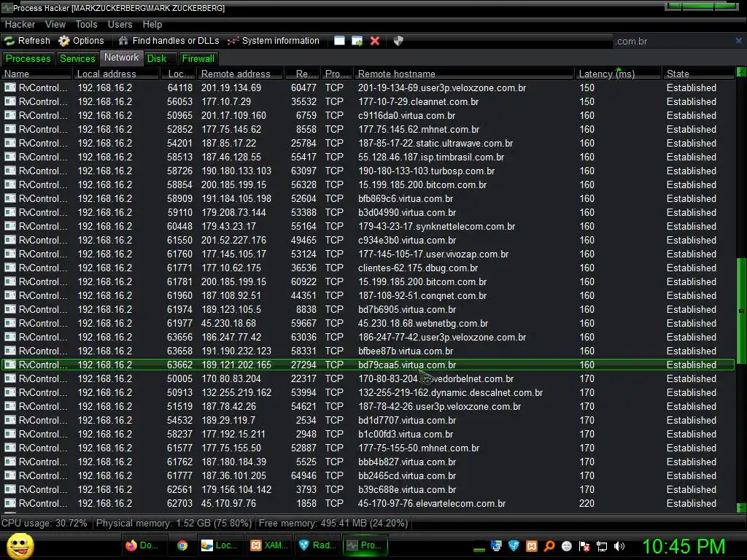Select hostname 132-255-219-162.dynamic.descalnet.com.br
The height and width of the screenshot is (560, 747).
450,392
